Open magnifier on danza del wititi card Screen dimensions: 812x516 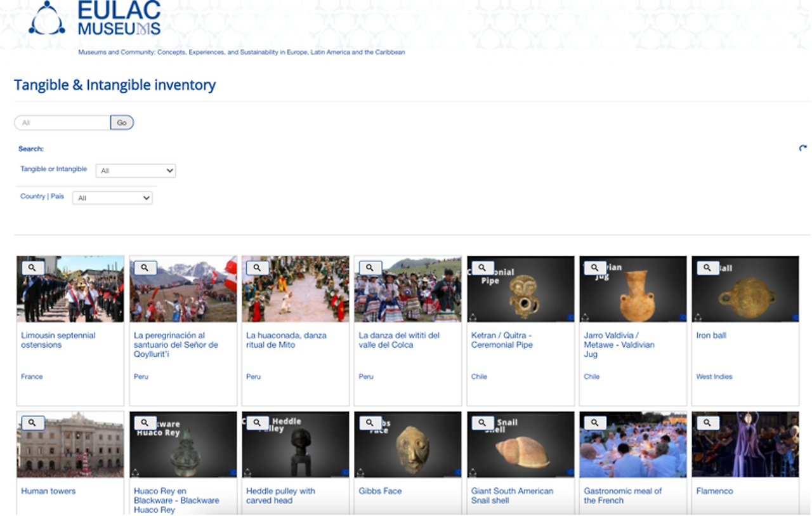click(x=370, y=268)
